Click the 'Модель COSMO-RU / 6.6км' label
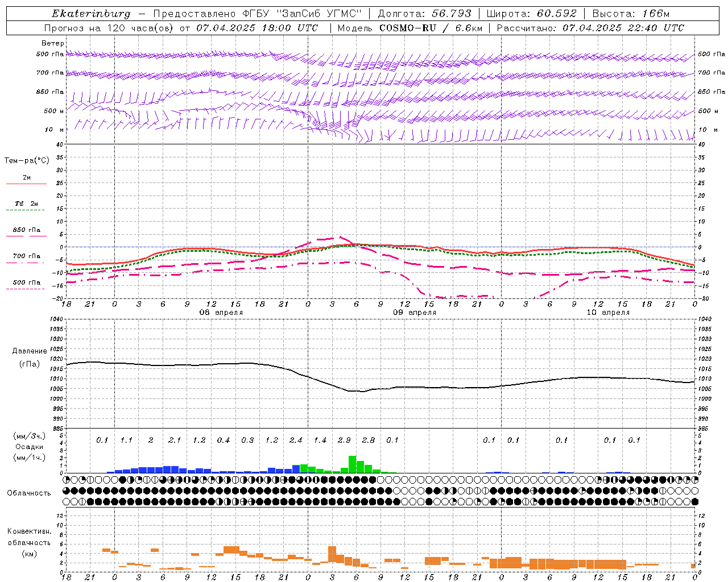 (409, 28)
